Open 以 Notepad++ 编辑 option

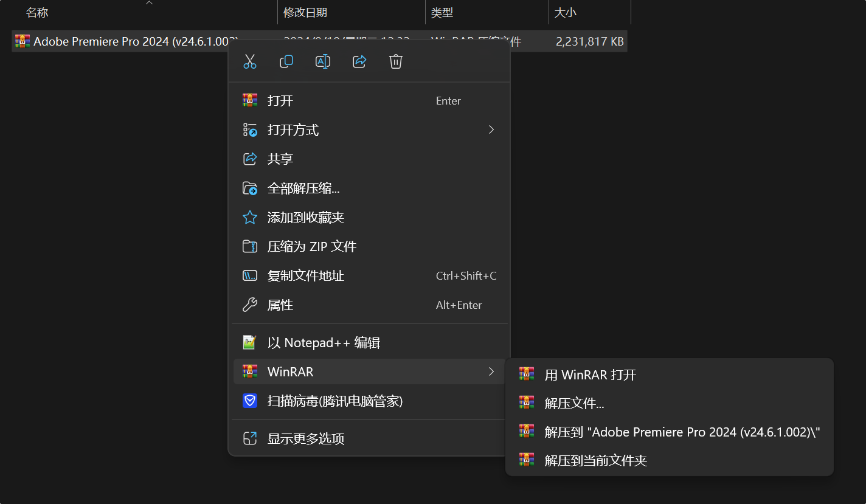[x=324, y=343]
